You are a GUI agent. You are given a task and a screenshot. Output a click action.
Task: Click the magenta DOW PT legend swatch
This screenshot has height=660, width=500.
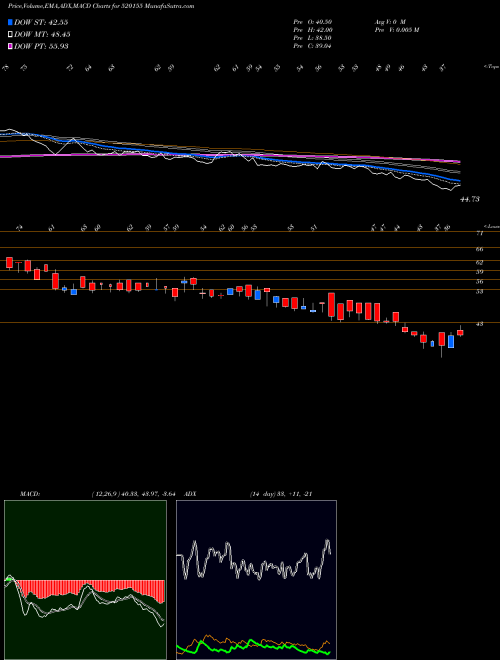pyautogui.click(x=10, y=46)
